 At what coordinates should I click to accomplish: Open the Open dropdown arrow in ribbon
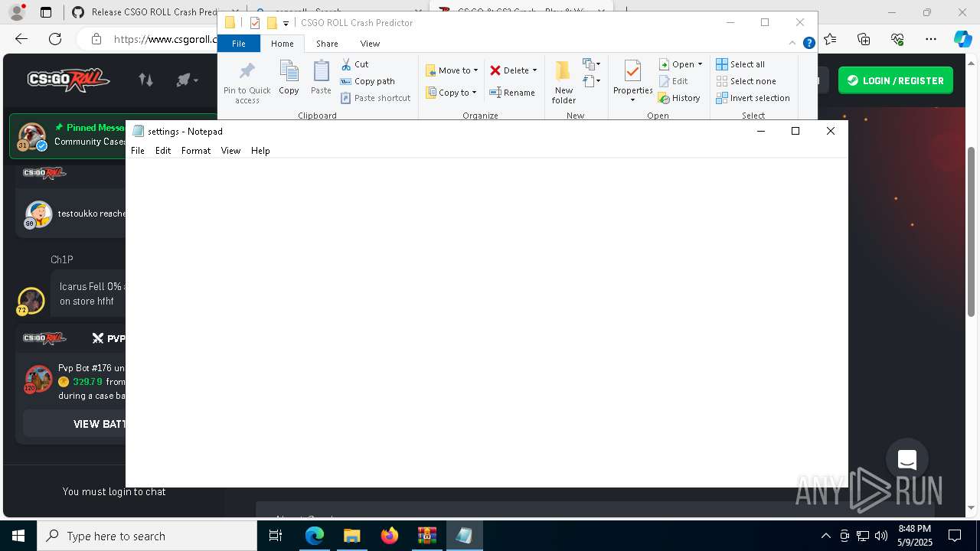point(700,64)
